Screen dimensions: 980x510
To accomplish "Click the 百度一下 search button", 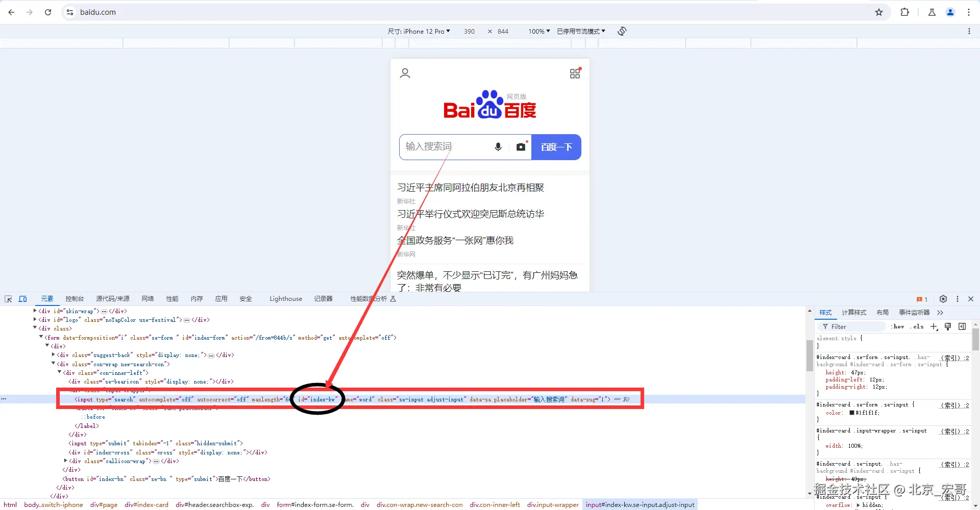I will [556, 147].
